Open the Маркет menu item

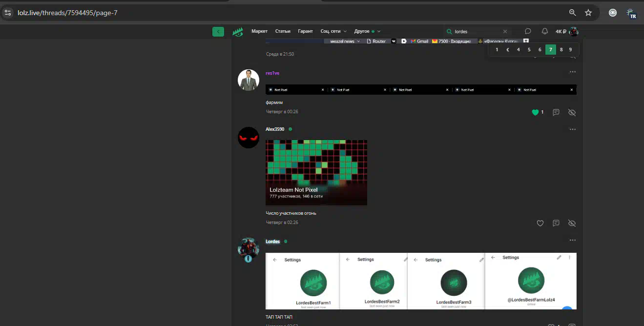point(259,31)
